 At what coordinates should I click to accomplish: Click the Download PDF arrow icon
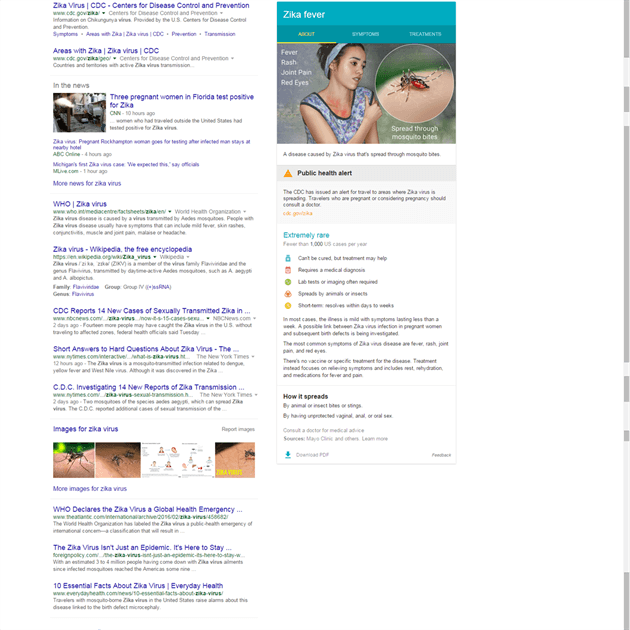(x=288, y=455)
